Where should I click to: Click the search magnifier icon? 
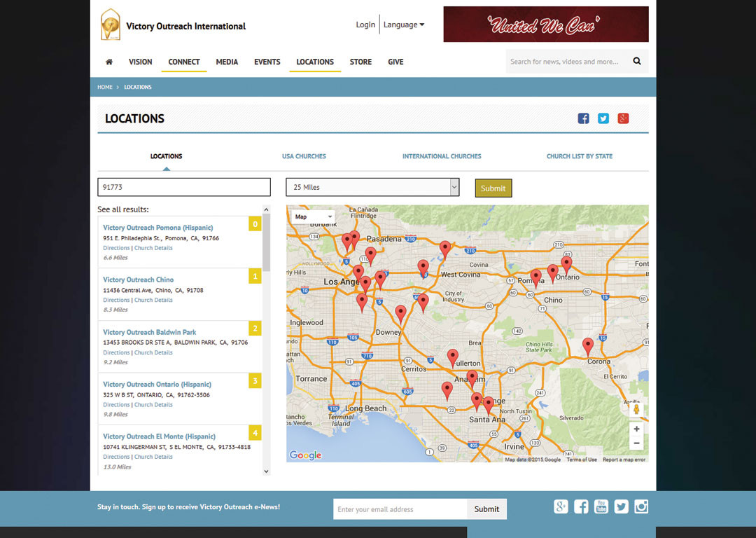pyautogui.click(x=637, y=61)
